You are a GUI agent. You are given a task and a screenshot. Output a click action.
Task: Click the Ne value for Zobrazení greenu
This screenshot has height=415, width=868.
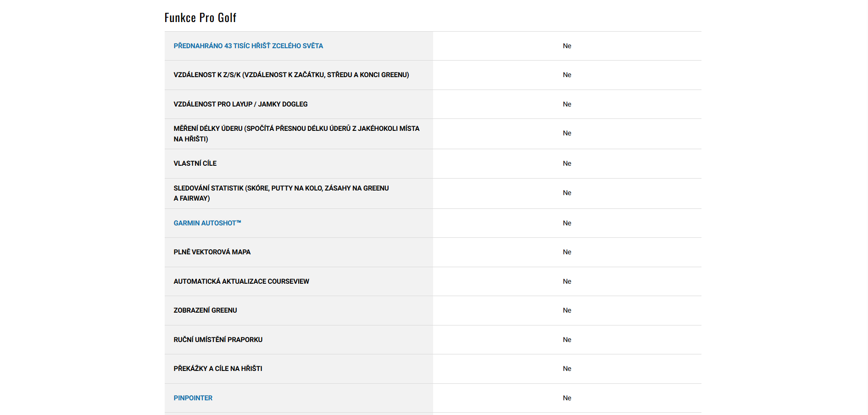(567, 310)
